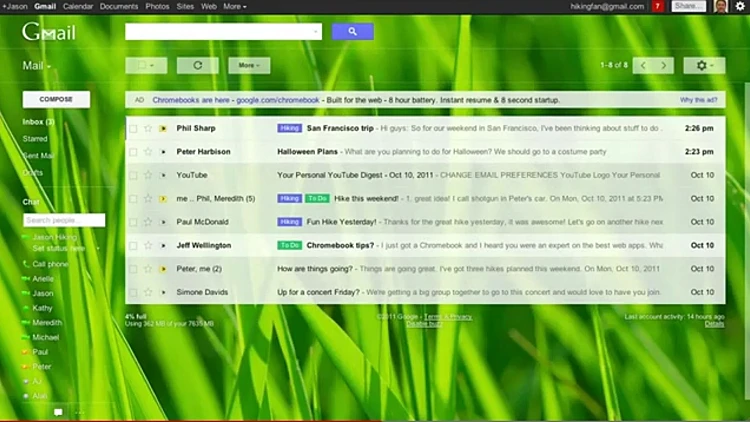Open the red notifications counter
This screenshot has width=750, height=422.
(658, 6)
